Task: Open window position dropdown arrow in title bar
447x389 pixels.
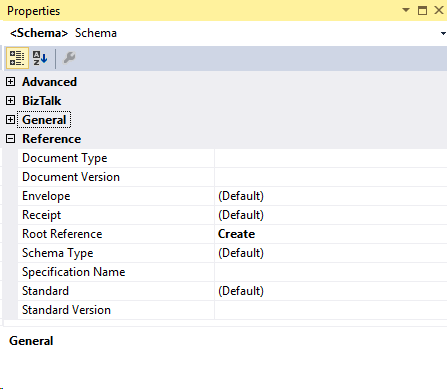Action: [406, 10]
